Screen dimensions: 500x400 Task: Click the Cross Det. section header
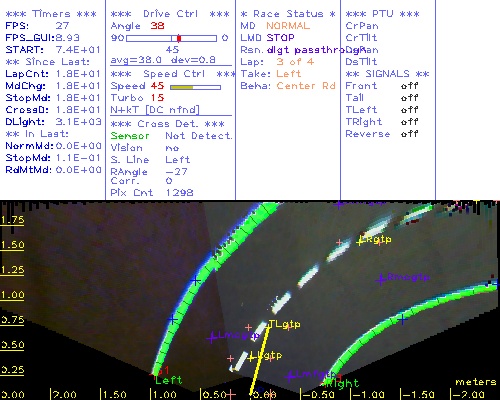[167, 124]
